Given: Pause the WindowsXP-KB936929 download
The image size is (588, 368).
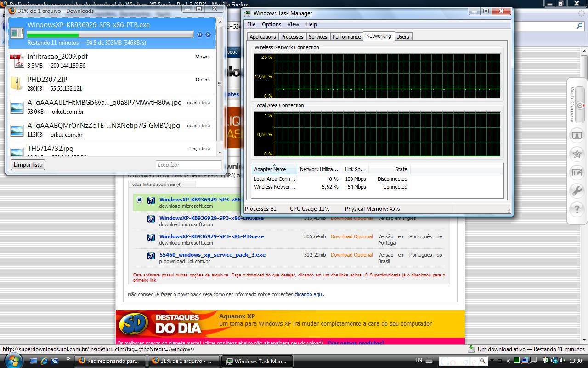Looking at the screenshot, I should coord(199,34).
